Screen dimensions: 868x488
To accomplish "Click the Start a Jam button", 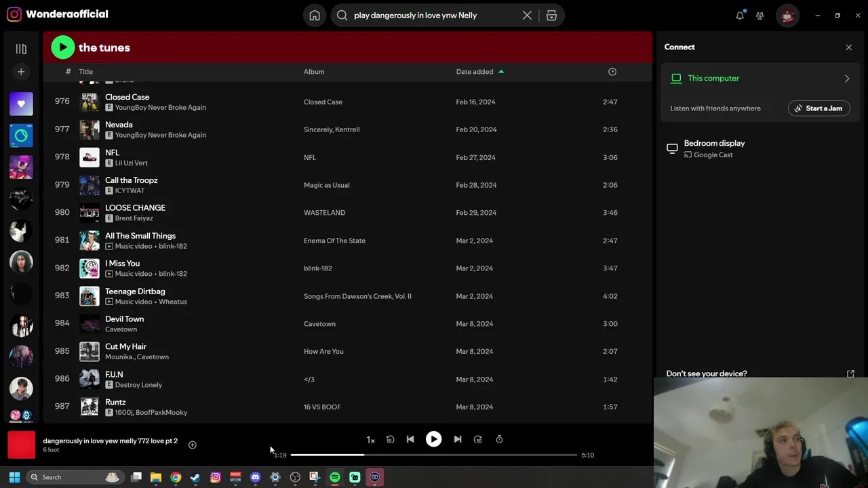I will click(818, 108).
